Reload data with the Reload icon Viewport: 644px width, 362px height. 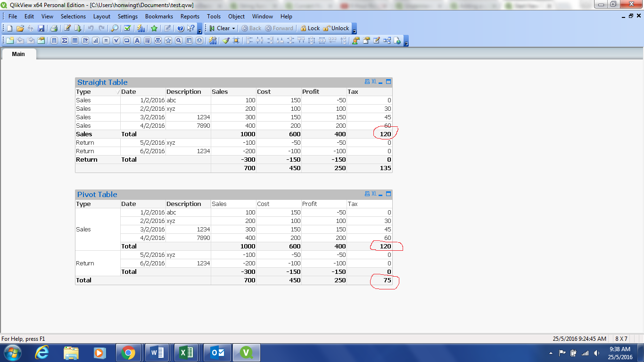click(x=78, y=28)
